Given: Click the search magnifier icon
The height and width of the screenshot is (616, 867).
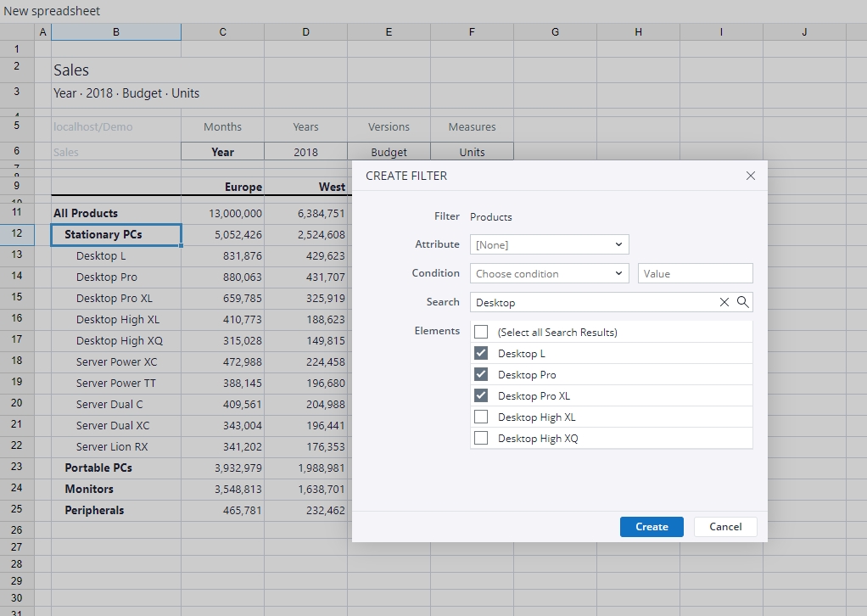Looking at the screenshot, I should 742,302.
